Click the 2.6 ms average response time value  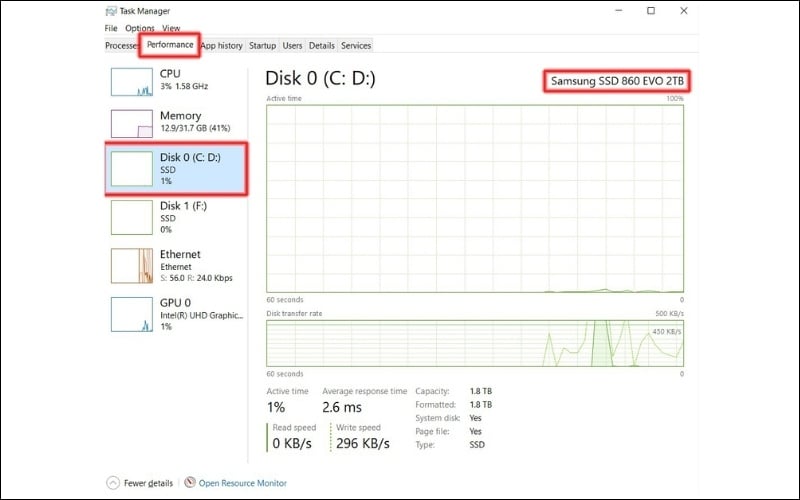[x=342, y=407]
